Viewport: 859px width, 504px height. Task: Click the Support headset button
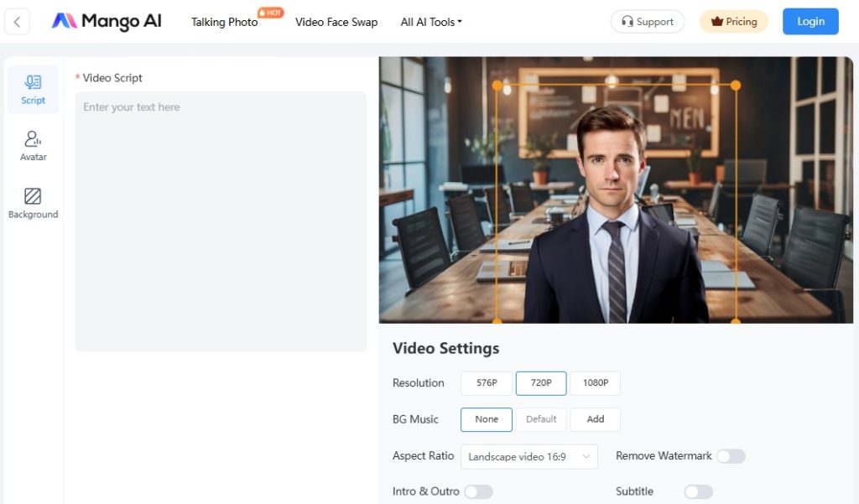pyautogui.click(x=647, y=22)
